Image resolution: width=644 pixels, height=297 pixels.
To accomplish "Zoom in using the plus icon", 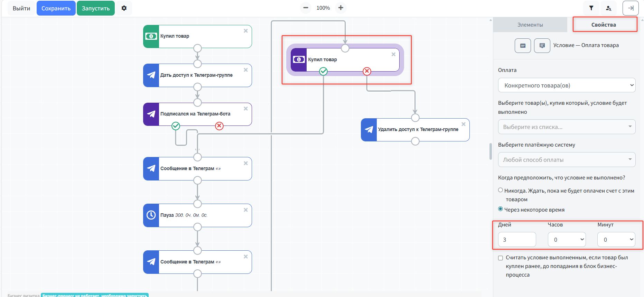I will pyautogui.click(x=341, y=8).
